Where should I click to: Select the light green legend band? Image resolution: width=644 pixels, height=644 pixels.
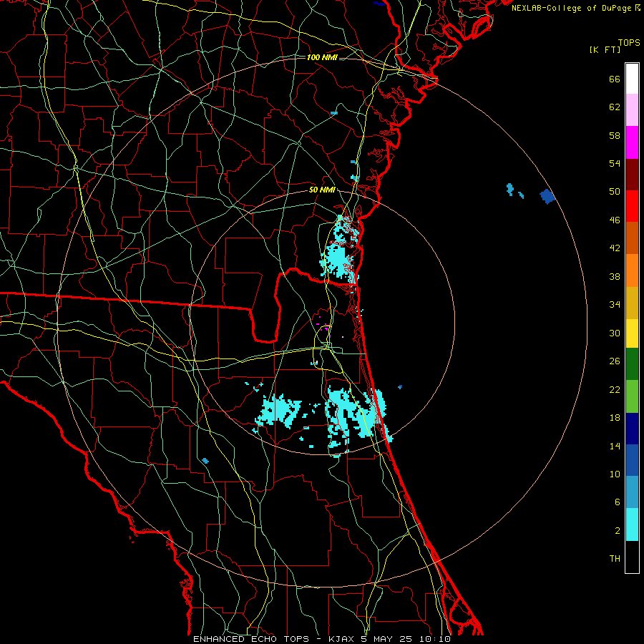pos(632,396)
